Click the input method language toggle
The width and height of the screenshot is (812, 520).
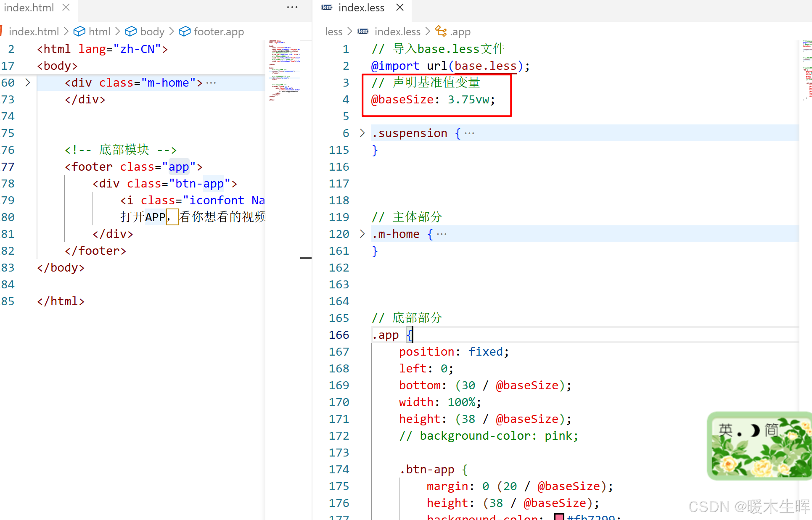click(725, 430)
